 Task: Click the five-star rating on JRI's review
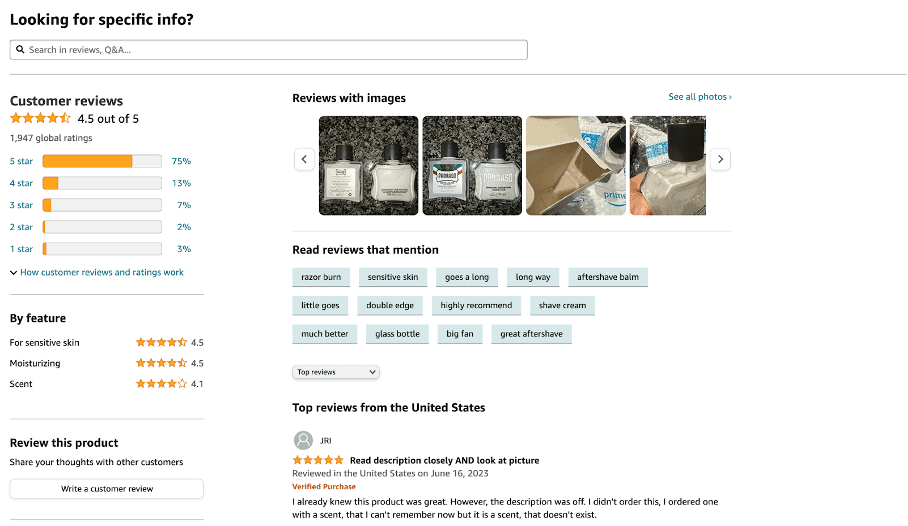coord(318,461)
